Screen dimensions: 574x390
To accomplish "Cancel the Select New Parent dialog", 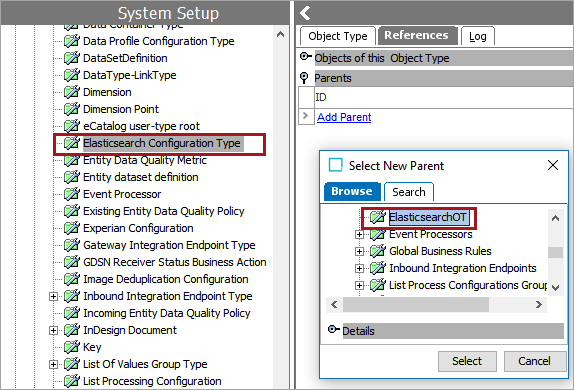I will coord(534,361).
